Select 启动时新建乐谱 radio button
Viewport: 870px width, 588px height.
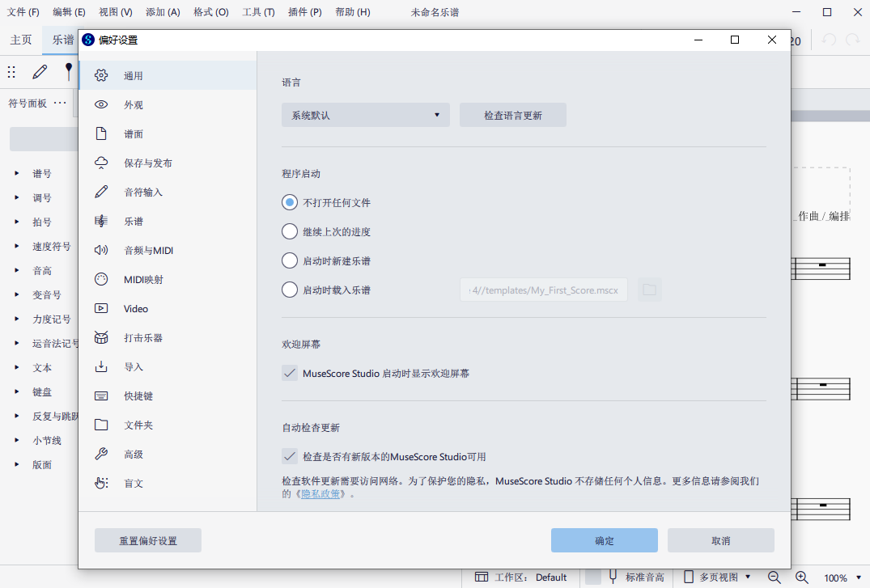[290, 260]
